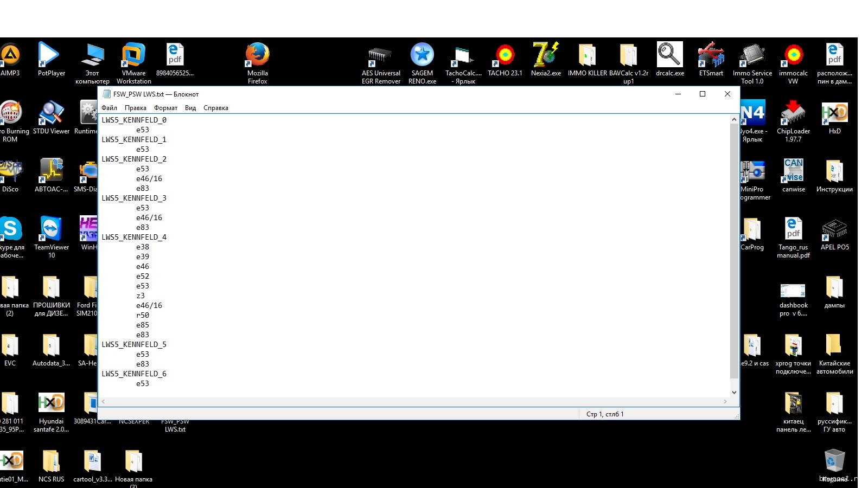Click the vertical scrollbar down arrow

(734, 393)
